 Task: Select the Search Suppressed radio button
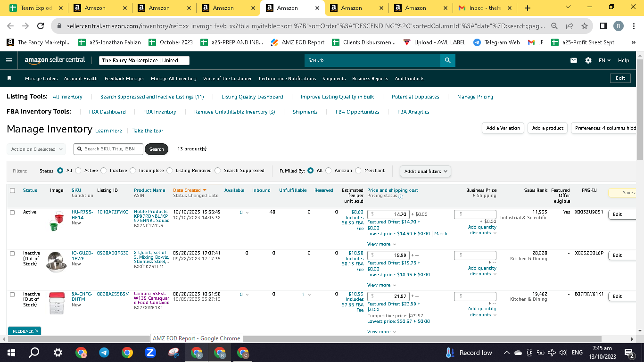[218, 171]
